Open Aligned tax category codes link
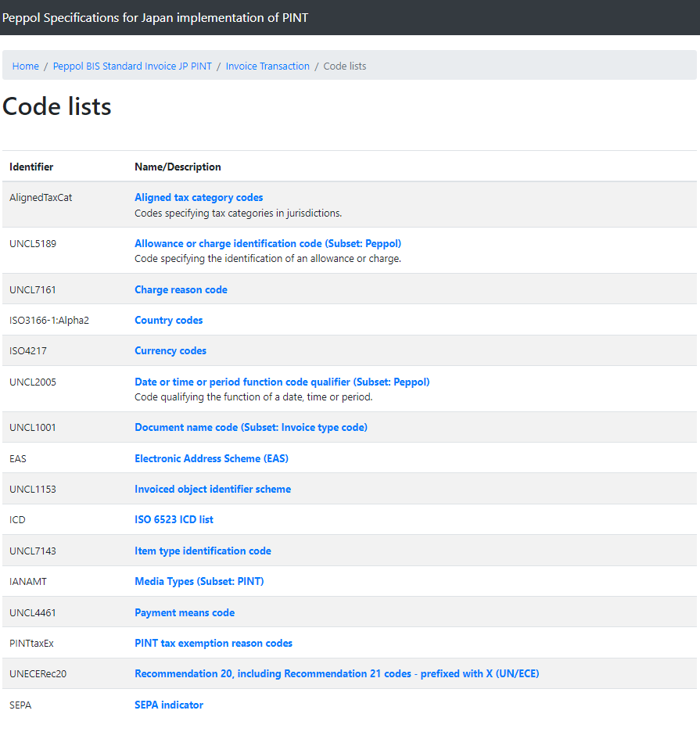 pyautogui.click(x=199, y=198)
